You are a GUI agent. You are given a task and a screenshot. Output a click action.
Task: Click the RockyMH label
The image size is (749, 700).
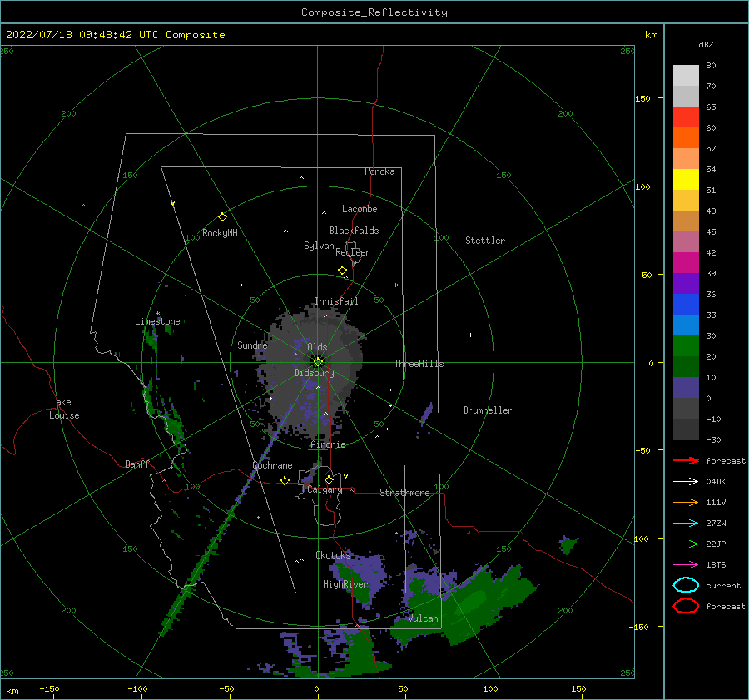tap(220, 233)
